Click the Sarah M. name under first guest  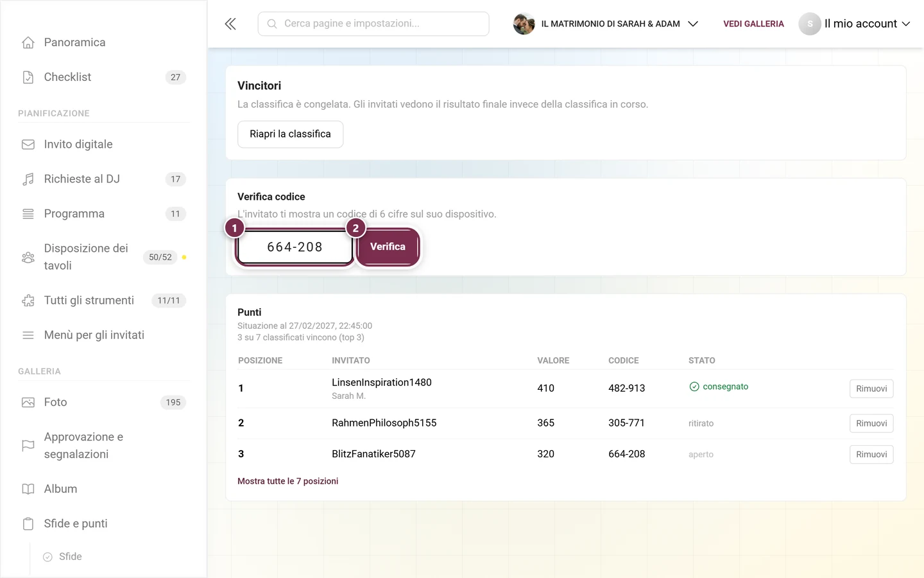coord(348,396)
